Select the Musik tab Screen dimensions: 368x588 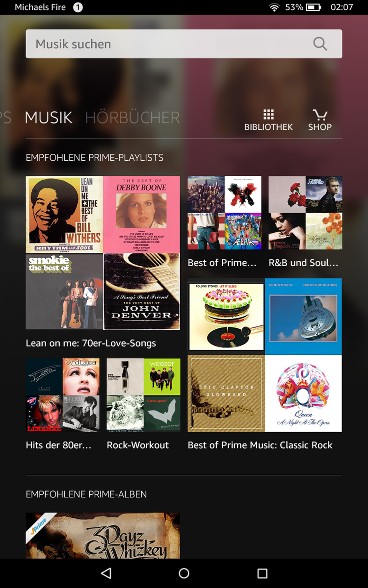click(49, 118)
